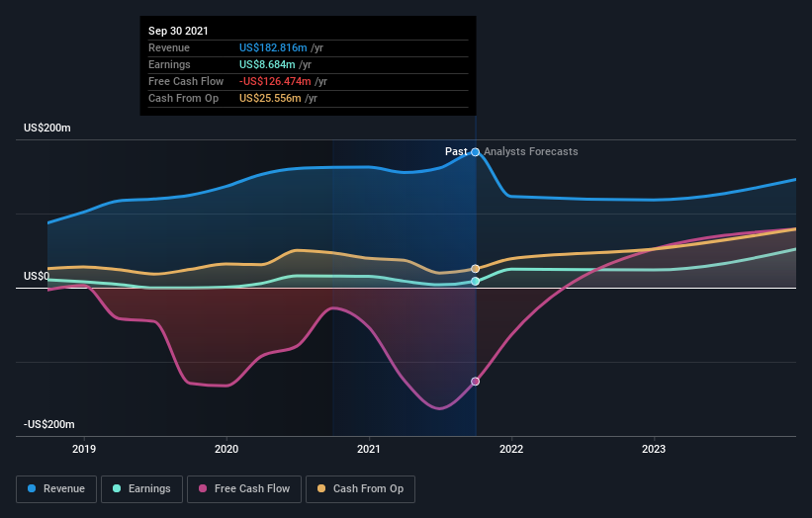812x518 pixels.
Task: Click the US$200m y-axis label
Action: click(47, 128)
